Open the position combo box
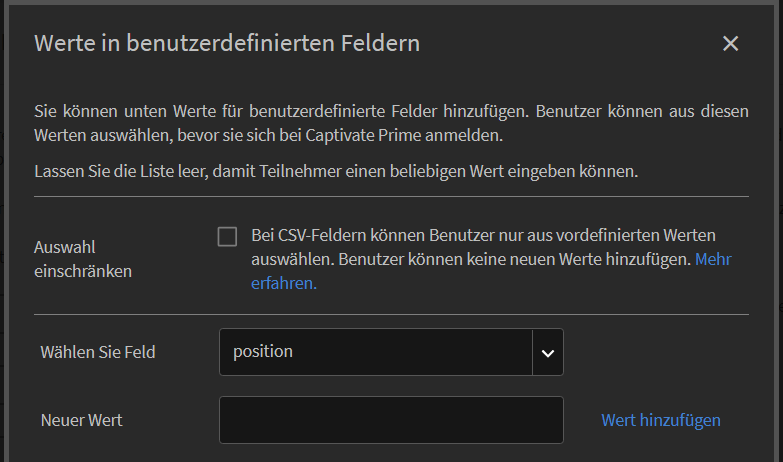The height and width of the screenshot is (462, 783). click(376, 352)
